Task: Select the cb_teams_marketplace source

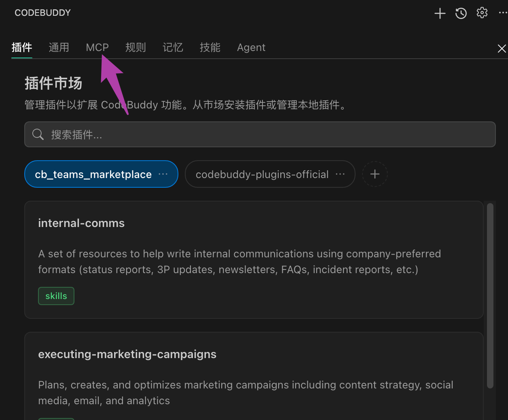Action: [x=101, y=174]
